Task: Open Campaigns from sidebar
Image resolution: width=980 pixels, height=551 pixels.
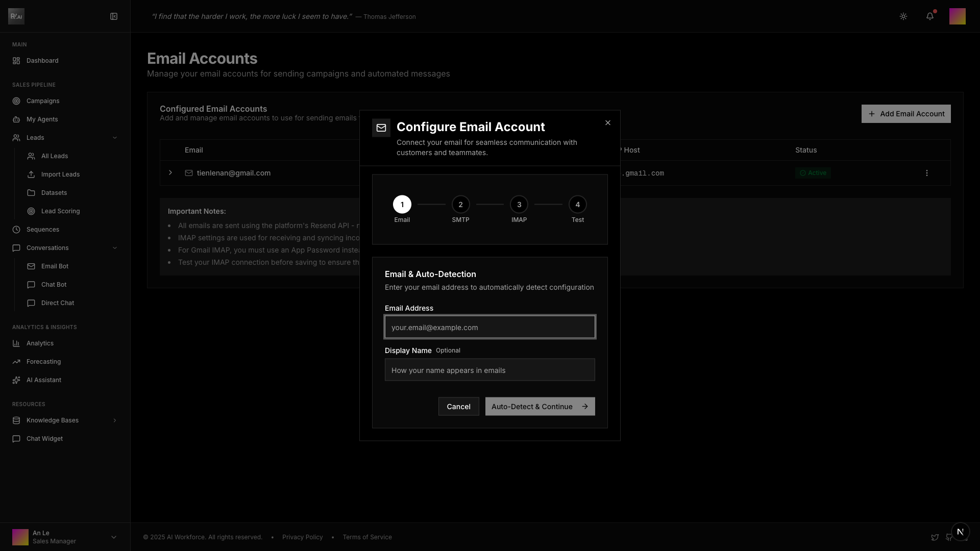Action: point(43,101)
